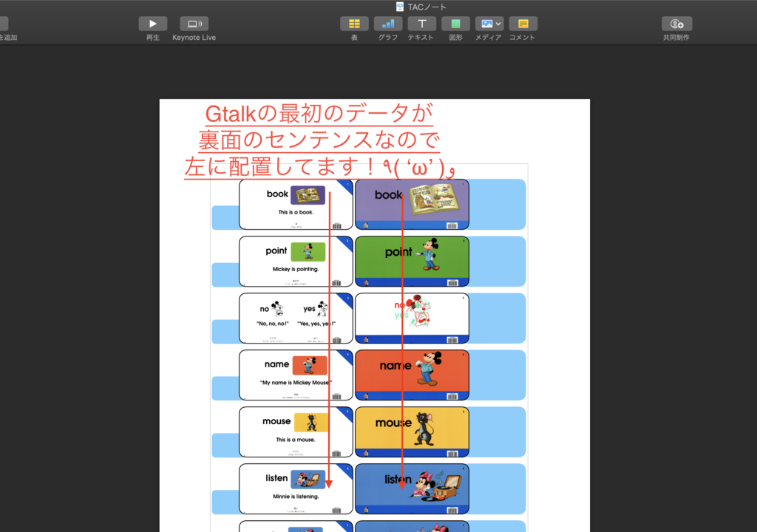757x532 pixels.
Task: Select the white 'no yes' sentence card
Action: pos(296,318)
